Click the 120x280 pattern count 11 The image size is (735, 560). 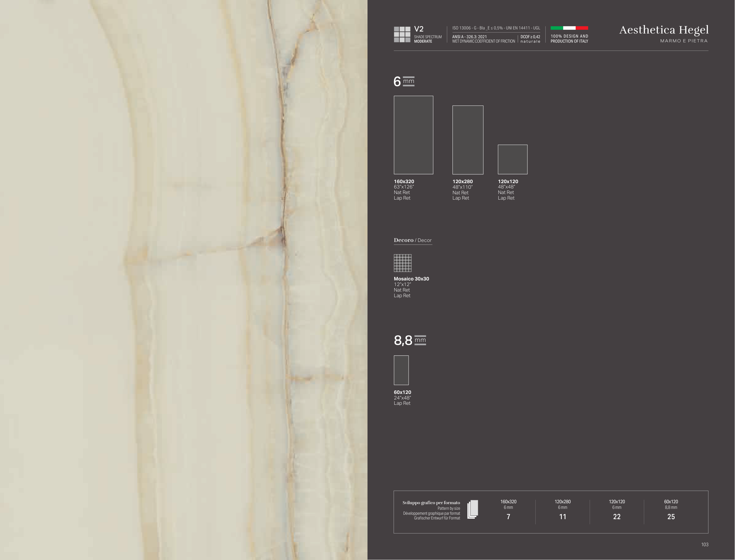(562, 517)
